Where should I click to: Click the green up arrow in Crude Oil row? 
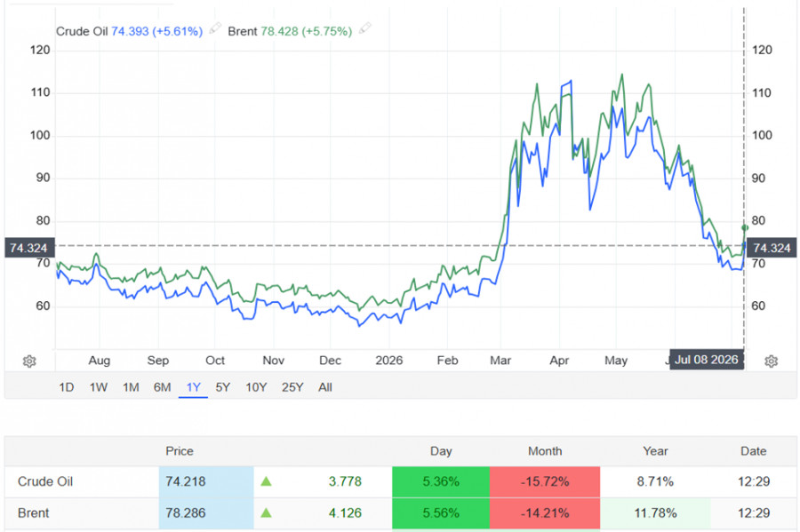pyautogui.click(x=266, y=481)
